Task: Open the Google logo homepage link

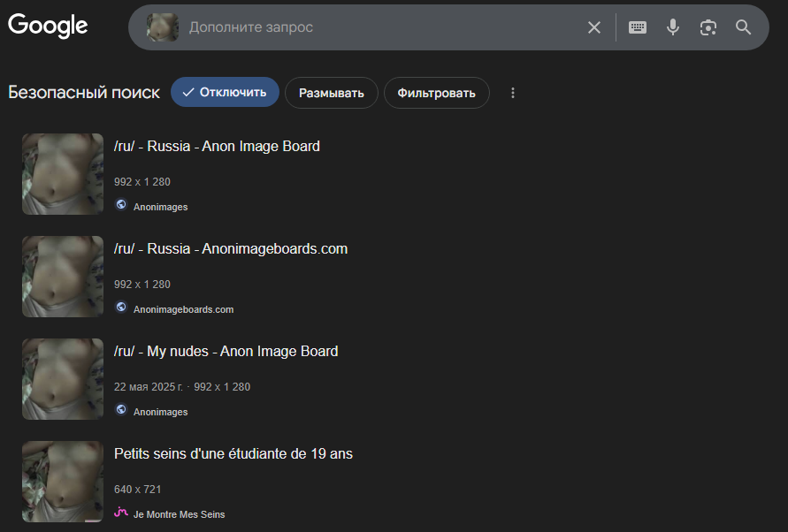Action: (48, 26)
